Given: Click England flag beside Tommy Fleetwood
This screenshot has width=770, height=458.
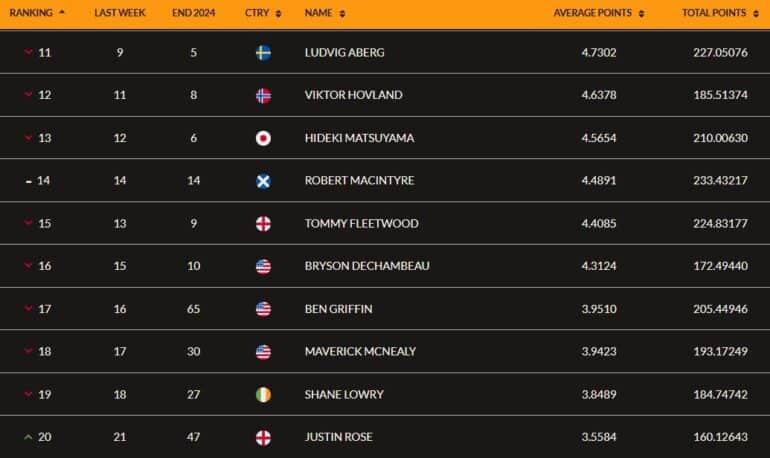Looking at the screenshot, I should tap(263, 224).
